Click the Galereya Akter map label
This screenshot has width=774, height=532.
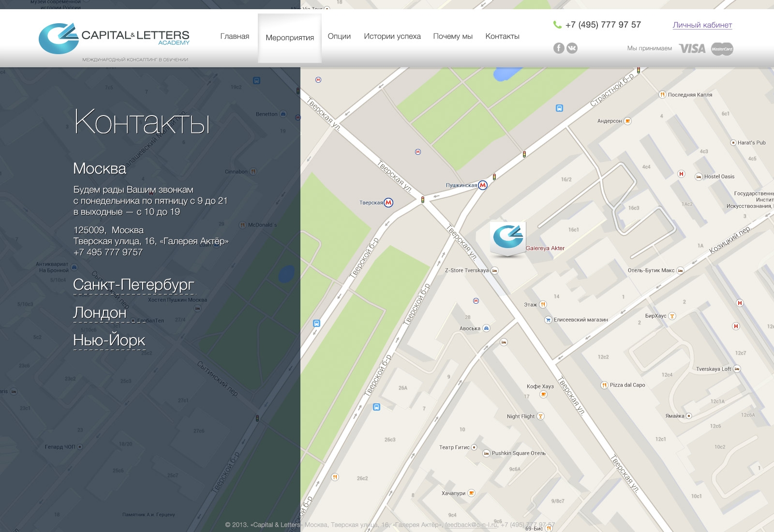coord(545,248)
